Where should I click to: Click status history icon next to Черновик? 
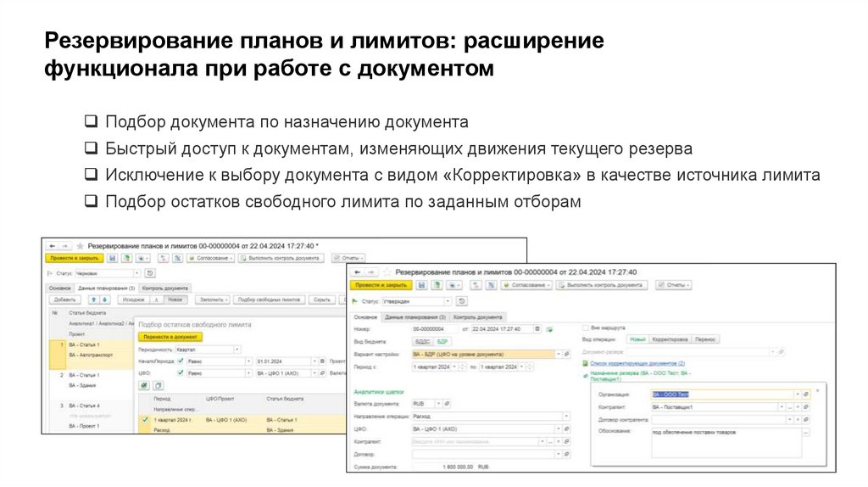coord(150,273)
